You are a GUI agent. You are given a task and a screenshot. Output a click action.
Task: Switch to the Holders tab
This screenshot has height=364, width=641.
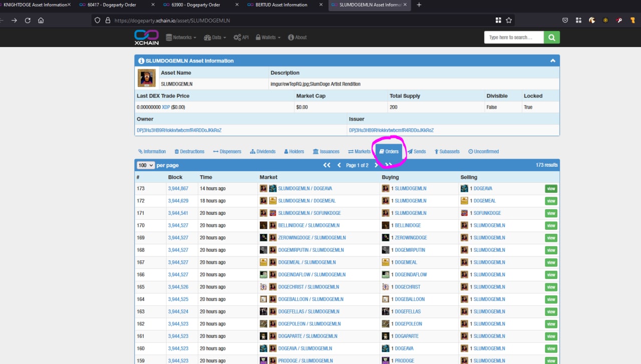(293, 152)
